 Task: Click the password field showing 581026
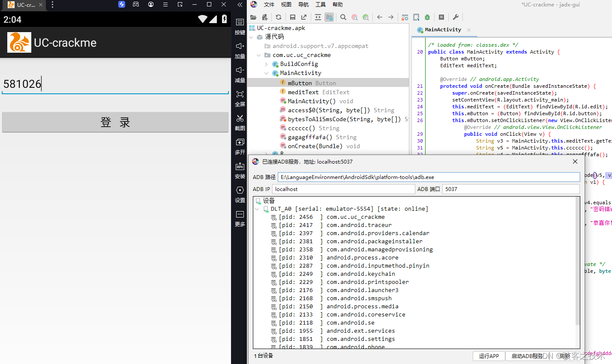coord(115,84)
